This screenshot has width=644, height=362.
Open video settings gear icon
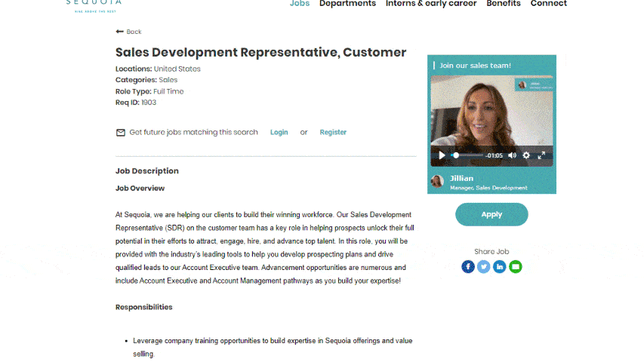pyautogui.click(x=526, y=155)
